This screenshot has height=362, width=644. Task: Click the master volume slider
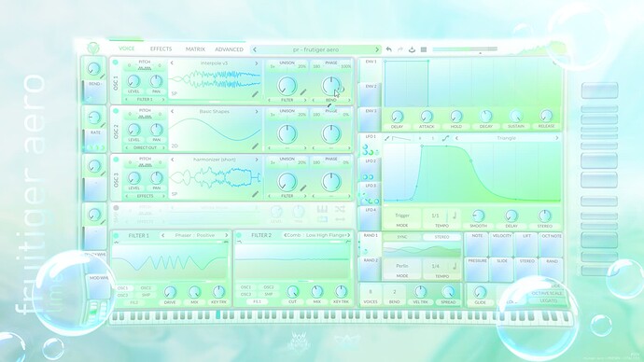tap(465, 49)
